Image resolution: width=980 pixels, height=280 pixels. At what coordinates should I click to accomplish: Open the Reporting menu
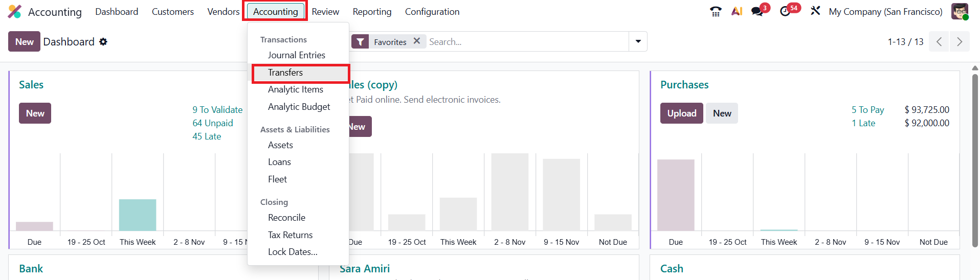coord(372,12)
